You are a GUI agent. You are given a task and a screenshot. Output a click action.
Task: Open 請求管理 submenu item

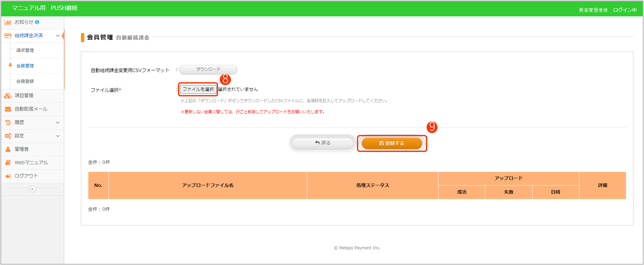(x=25, y=50)
